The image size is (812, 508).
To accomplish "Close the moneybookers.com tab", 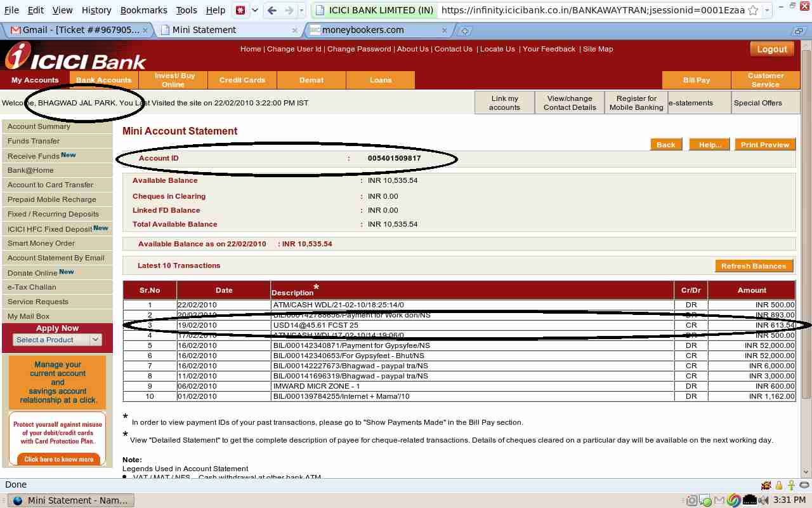I will coord(444,30).
